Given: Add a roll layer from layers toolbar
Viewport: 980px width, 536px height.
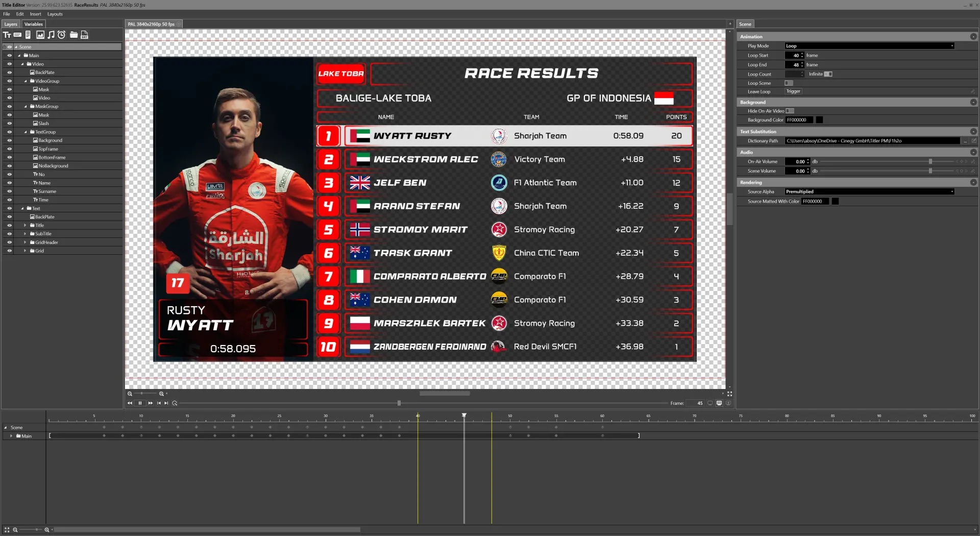Looking at the screenshot, I should click(28, 35).
